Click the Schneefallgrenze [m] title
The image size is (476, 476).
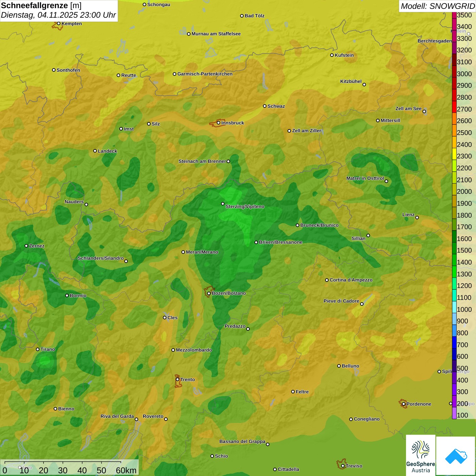[x=41, y=5]
